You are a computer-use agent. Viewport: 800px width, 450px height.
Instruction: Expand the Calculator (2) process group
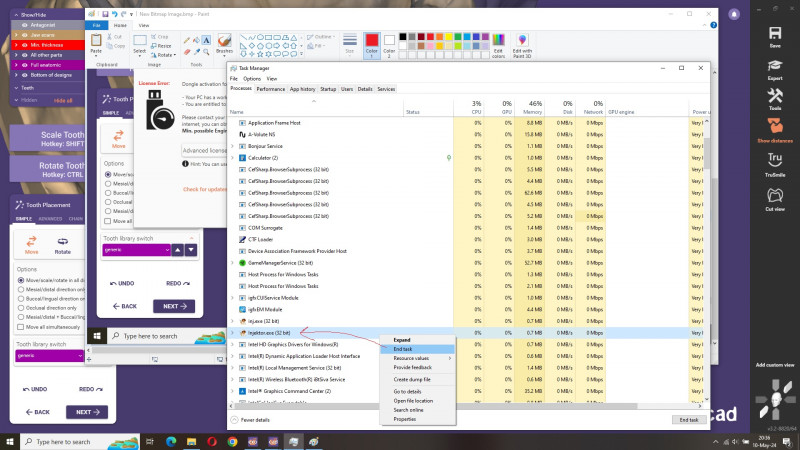(233, 158)
